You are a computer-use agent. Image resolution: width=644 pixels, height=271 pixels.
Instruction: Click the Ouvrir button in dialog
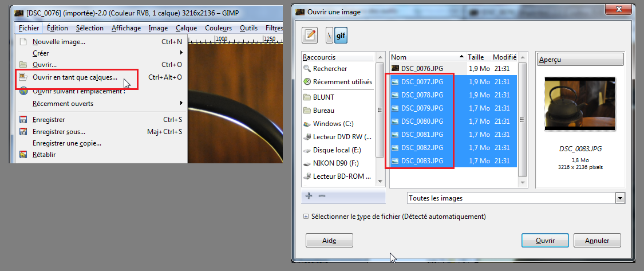(x=545, y=241)
